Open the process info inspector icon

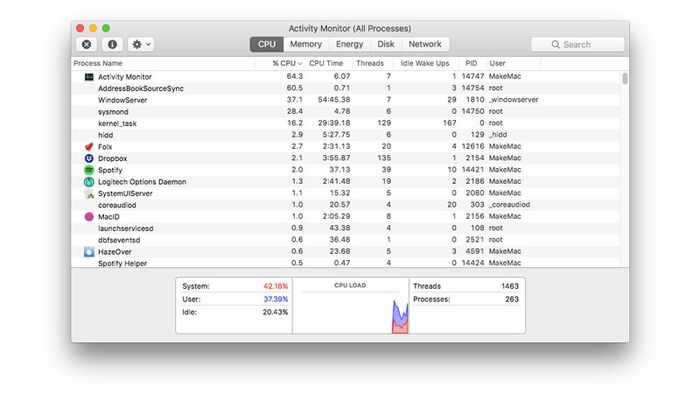112,44
